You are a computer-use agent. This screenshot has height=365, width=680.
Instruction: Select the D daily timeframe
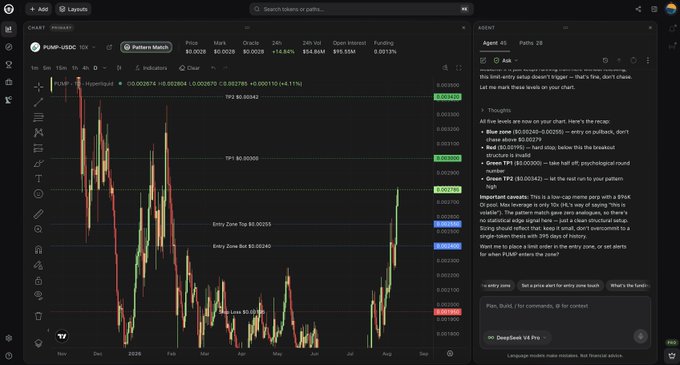[95, 68]
